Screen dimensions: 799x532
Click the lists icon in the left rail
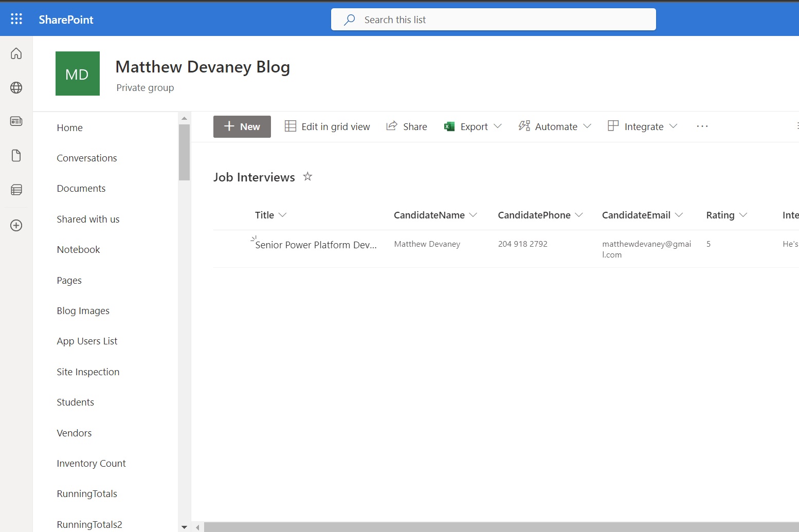tap(16, 189)
